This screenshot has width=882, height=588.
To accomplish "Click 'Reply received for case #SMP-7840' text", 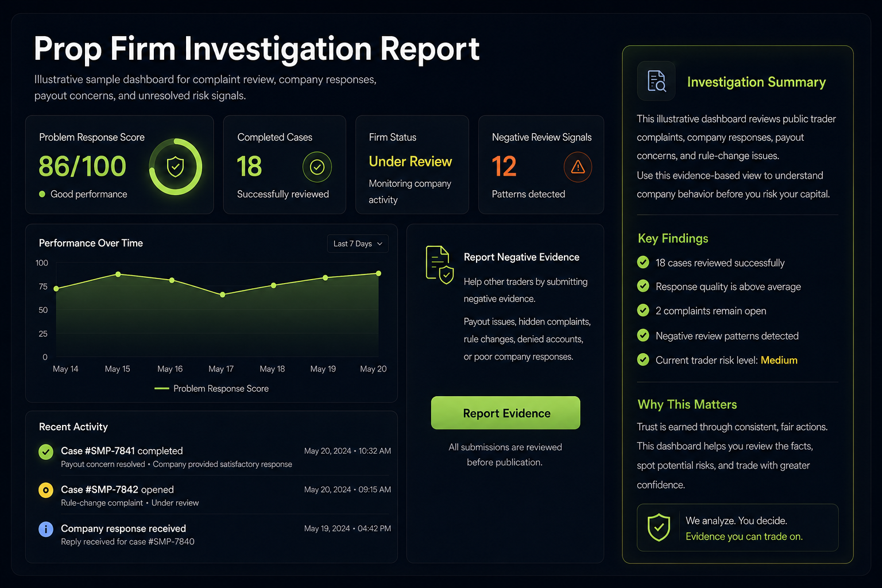I will pos(127,541).
